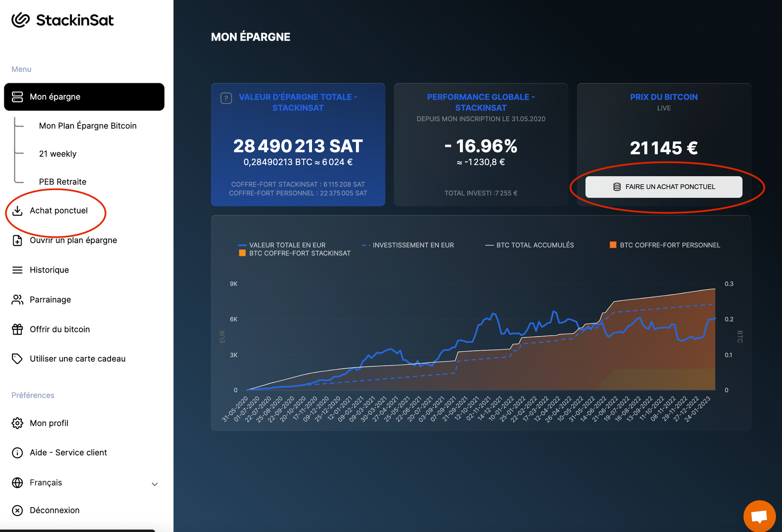Toggle BTC coffre-fort personnel legend series
782x532 pixels.
coord(665,245)
